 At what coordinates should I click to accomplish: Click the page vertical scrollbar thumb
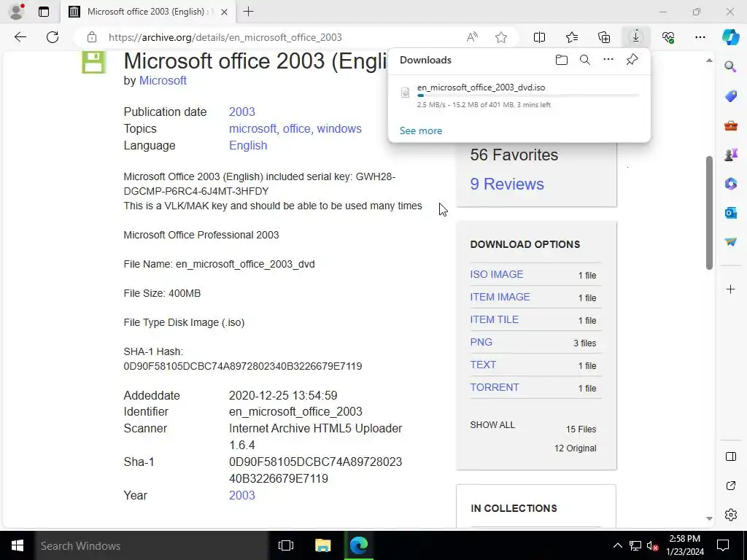709,213
